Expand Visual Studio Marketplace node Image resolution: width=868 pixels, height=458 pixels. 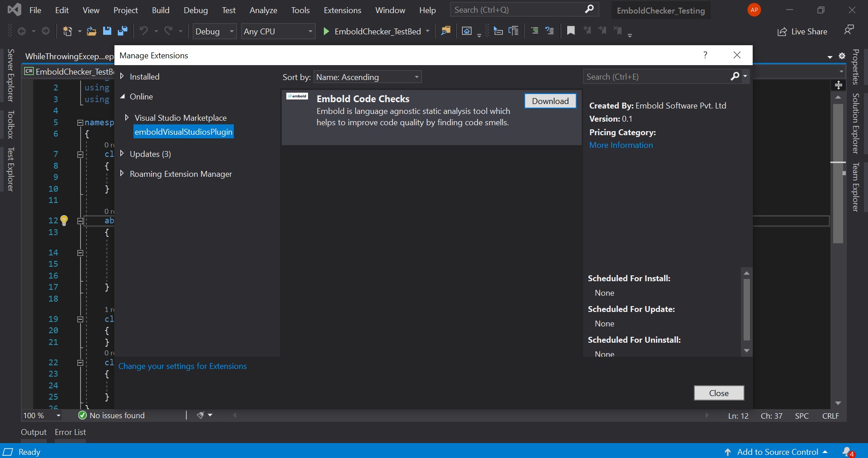coord(127,118)
